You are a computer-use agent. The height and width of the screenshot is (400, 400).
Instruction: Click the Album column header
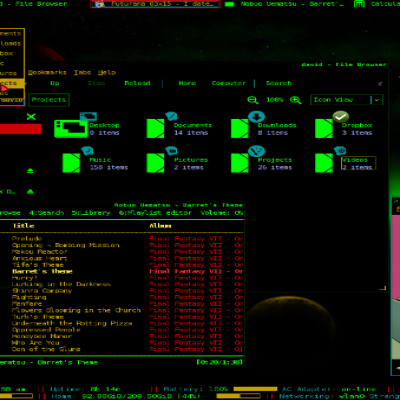click(x=160, y=226)
